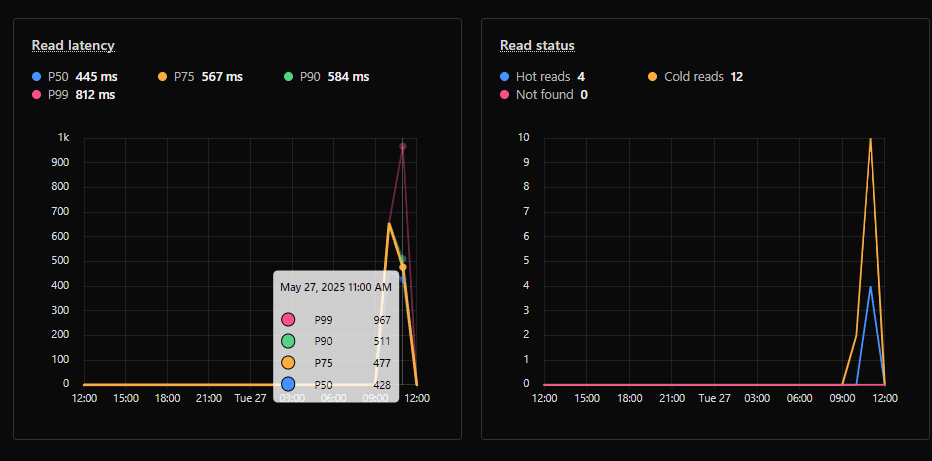Open the Read status title link

point(537,46)
